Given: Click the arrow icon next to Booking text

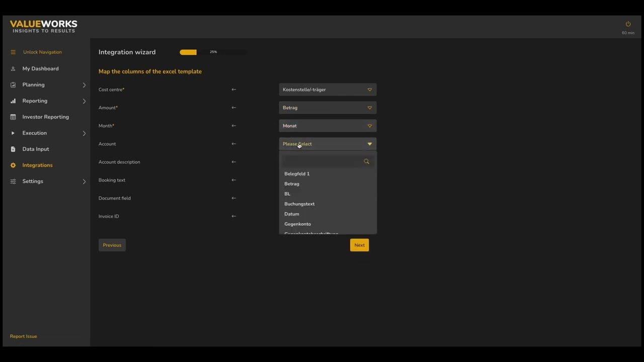Looking at the screenshot, I should pyautogui.click(x=233, y=180).
